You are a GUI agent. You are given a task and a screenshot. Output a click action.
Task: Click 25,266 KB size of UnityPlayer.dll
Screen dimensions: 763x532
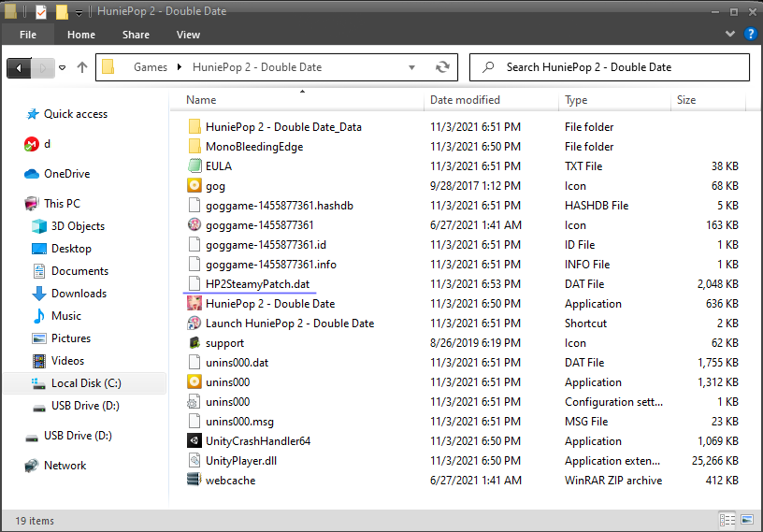(714, 460)
